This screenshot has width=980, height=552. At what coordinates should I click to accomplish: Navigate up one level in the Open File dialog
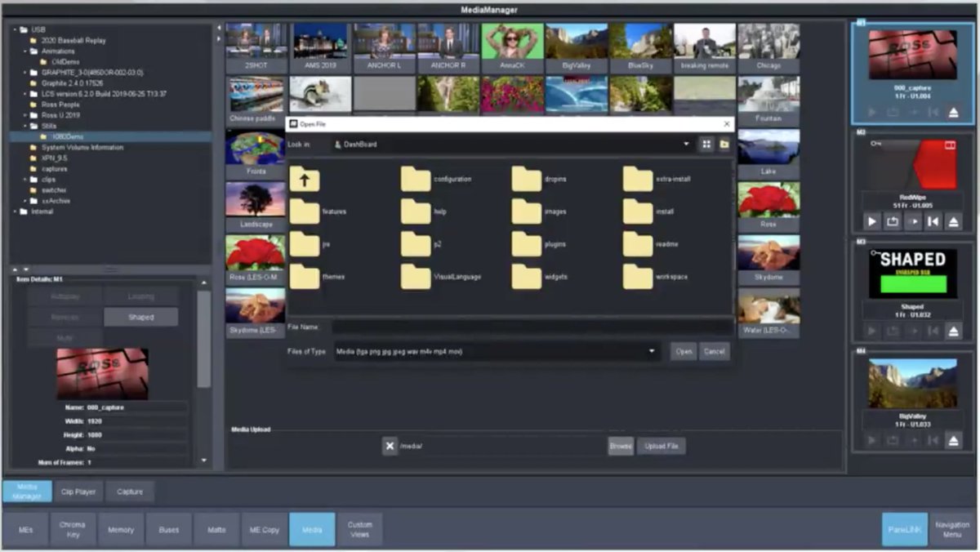click(305, 179)
